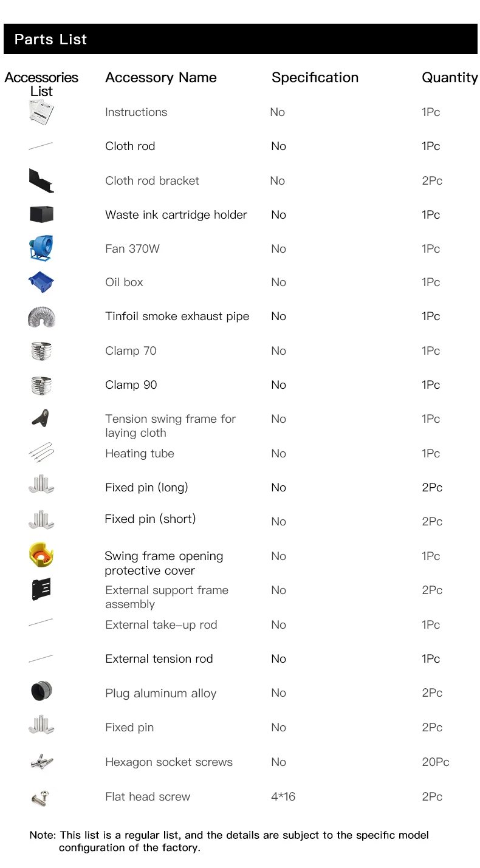480x868 pixels.
Task: Select the yellow swing frame protective cover icon
Action: [41, 555]
